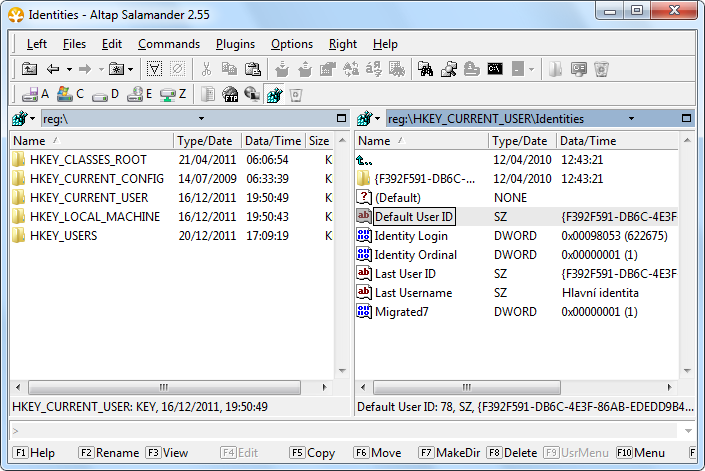Expand the hot paths dropdown arrow
Screen dimensions: 705x471
pos(130,69)
